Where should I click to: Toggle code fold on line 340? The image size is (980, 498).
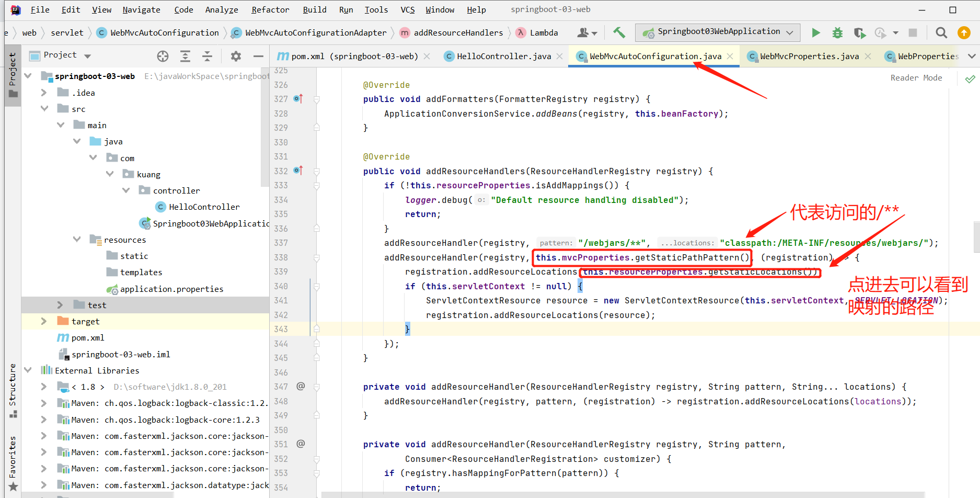click(x=316, y=287)
